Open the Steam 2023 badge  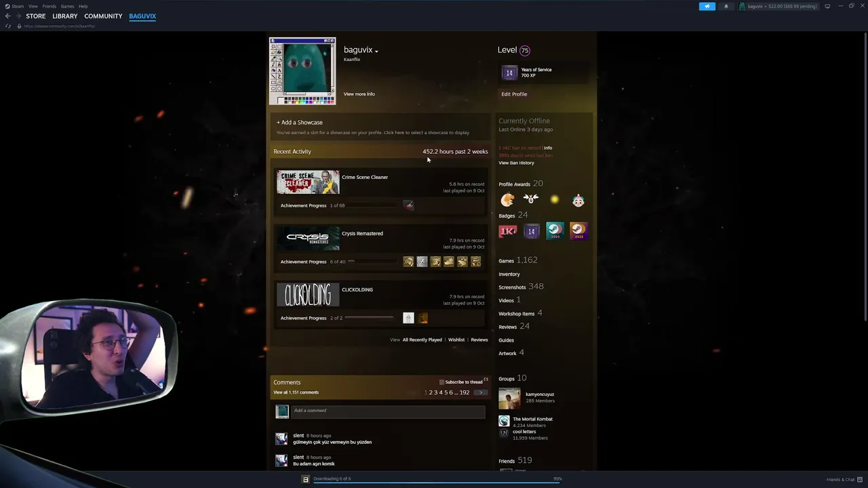(578, 231)
